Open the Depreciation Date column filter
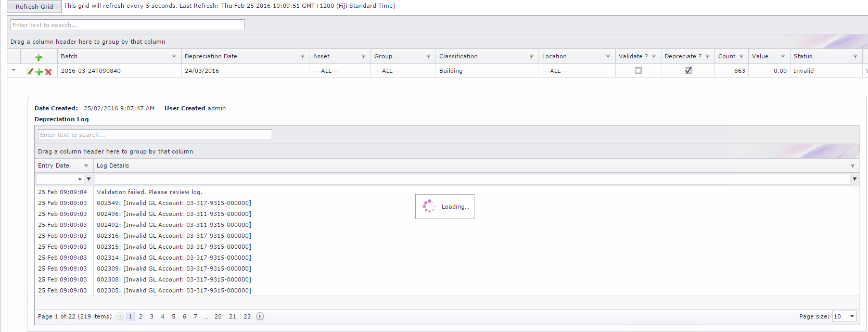 pos(302,57)
